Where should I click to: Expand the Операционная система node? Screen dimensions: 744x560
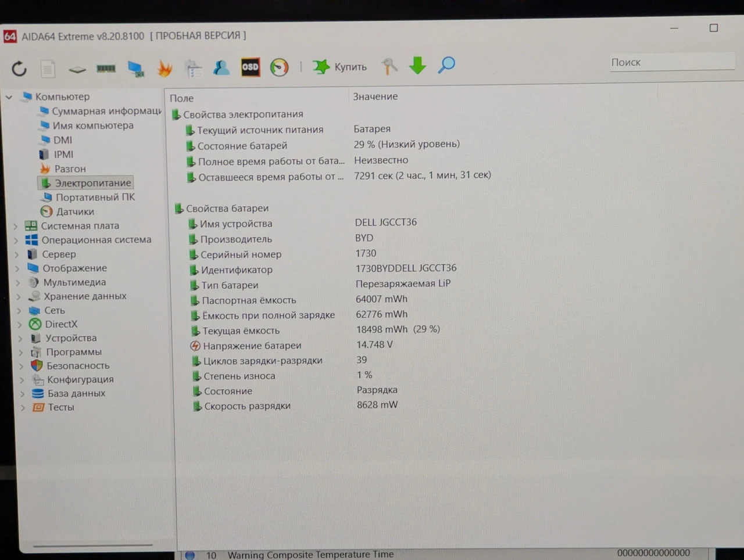pos(16,240)
